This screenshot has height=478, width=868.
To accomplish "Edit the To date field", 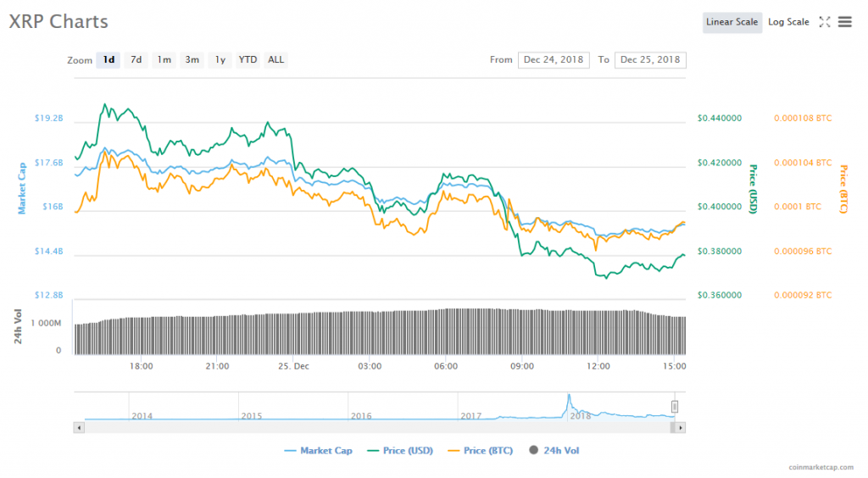I will pyautogui.click(x=650, y=59).
